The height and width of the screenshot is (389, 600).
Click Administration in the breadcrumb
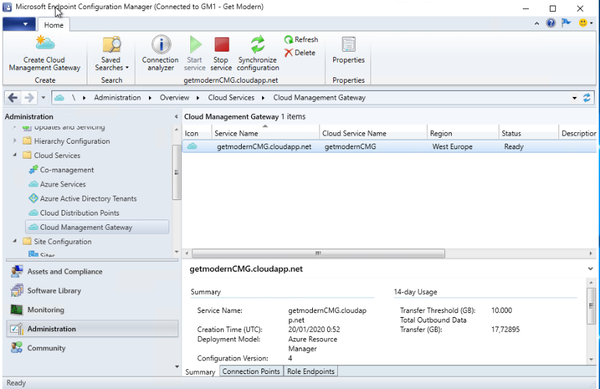(x=117, y=98)
